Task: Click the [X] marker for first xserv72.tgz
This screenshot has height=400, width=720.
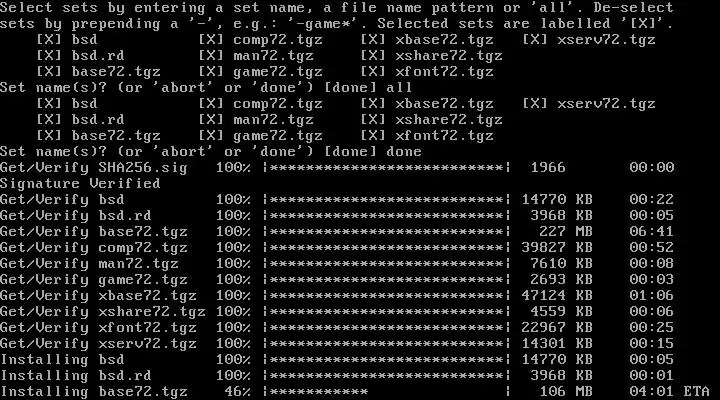Action: click(534, 40)
